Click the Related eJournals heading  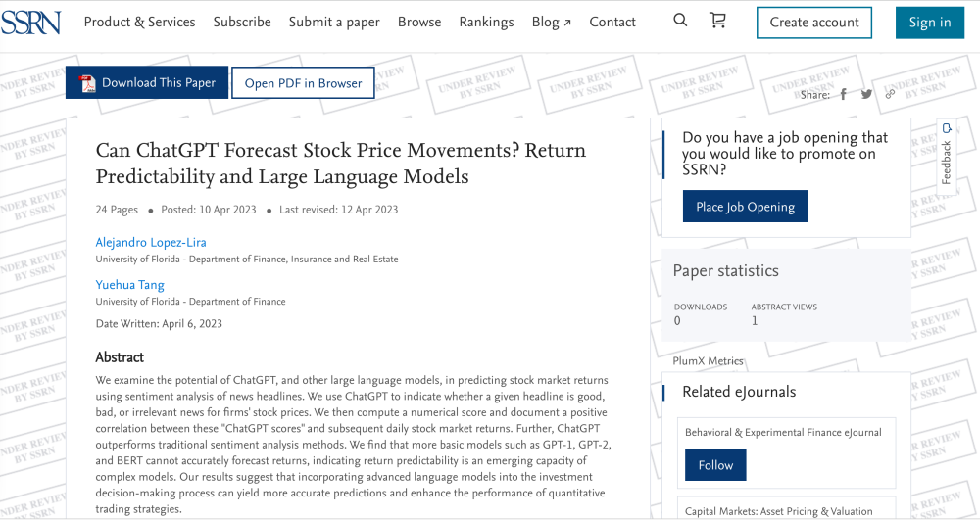click(x=739, y=392)
